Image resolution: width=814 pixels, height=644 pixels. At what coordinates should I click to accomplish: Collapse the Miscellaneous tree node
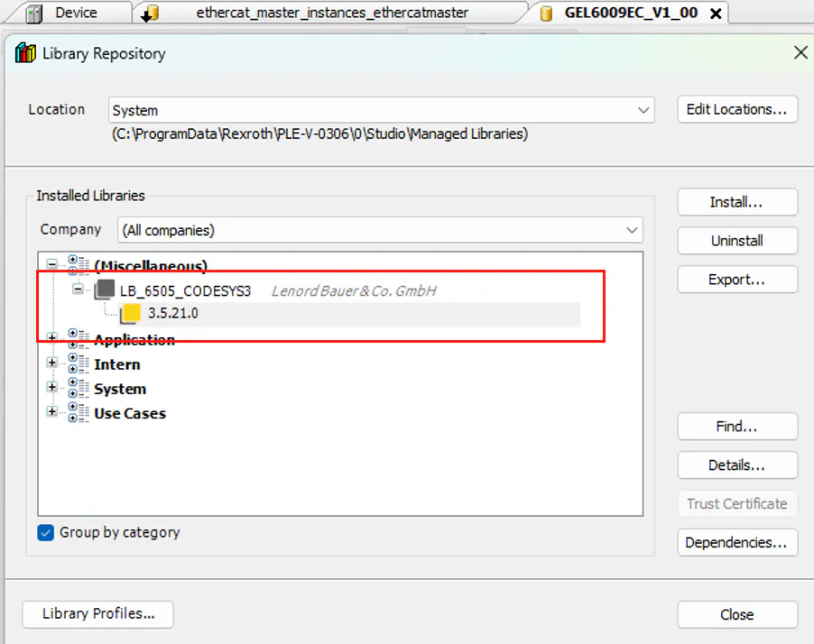point(52,265)
